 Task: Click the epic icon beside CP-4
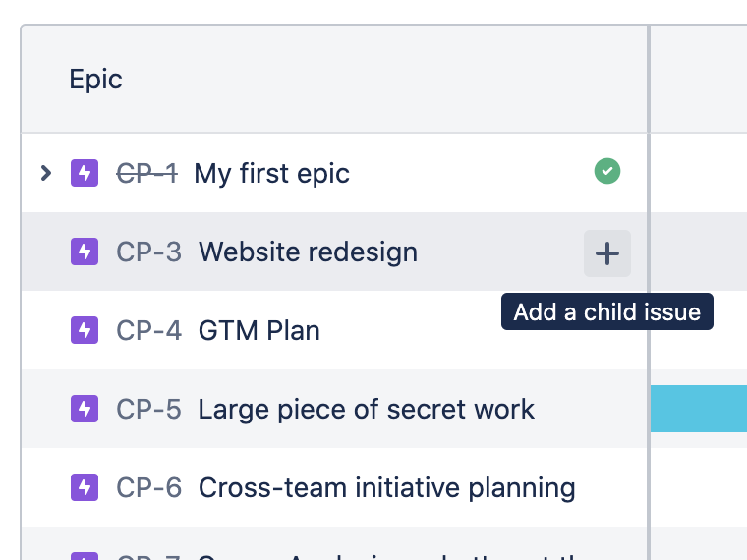[84, 330]
